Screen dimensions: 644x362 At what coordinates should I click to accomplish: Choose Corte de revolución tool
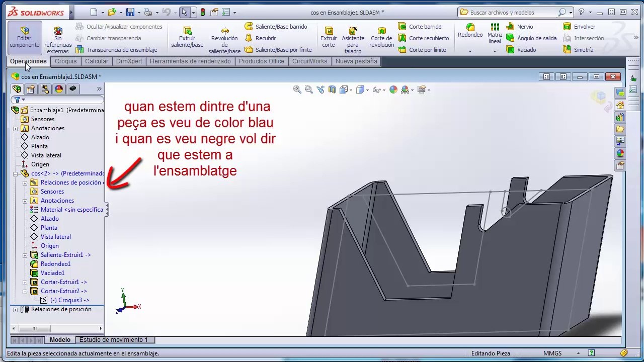pos(382,38)
